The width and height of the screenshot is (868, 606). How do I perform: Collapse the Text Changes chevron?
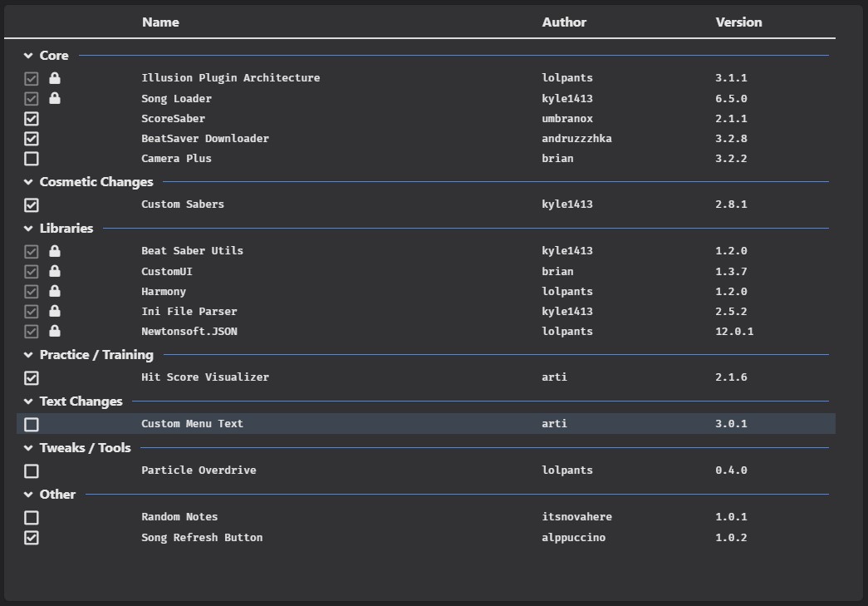(x=28, y=401)
